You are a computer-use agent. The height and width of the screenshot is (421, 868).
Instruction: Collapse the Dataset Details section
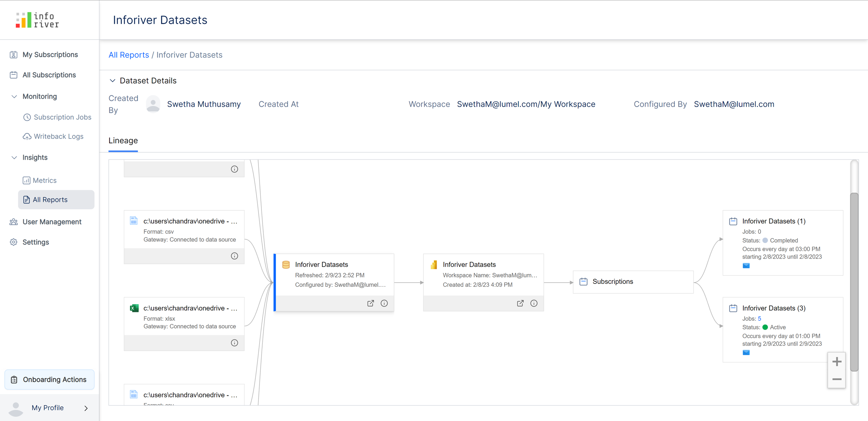112,81
